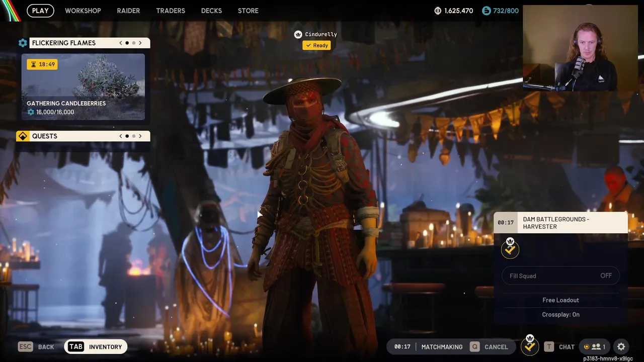Select first Flickering Flames page dot
644x362 pixels.
[127, 43]
